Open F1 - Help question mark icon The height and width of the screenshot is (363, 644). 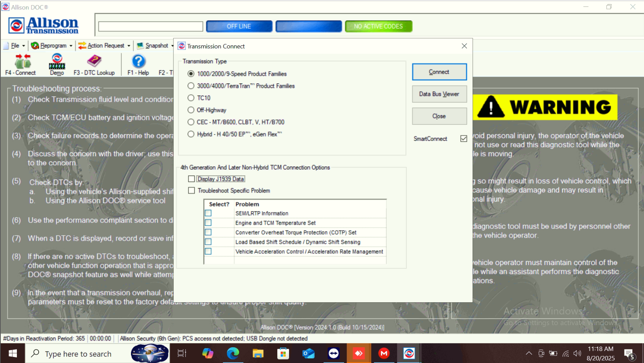[x=138, y=61]
